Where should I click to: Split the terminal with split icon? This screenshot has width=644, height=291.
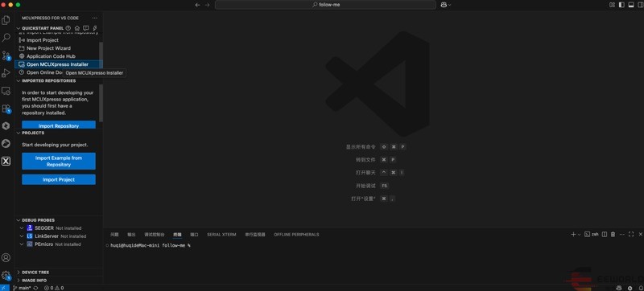tap(605, 235)
